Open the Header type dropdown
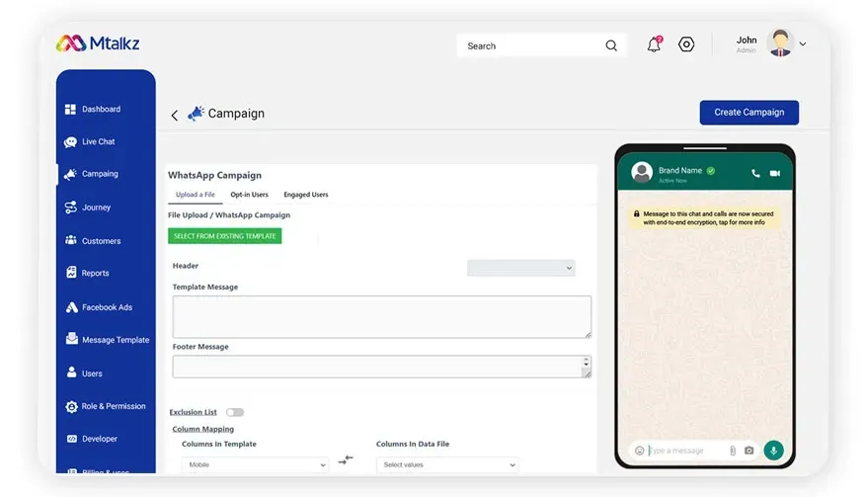This screenshot has width=868, height=497. (x=520, y=268)
